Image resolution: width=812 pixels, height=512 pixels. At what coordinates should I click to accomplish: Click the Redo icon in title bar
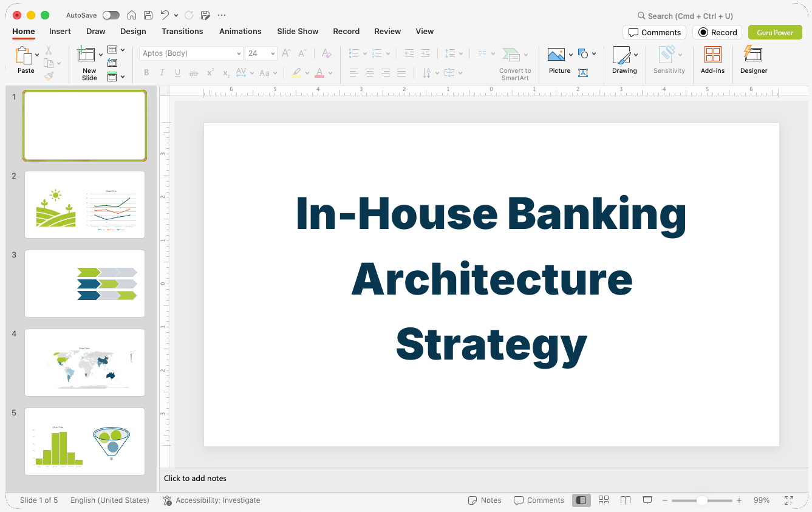tap(189, 15)
